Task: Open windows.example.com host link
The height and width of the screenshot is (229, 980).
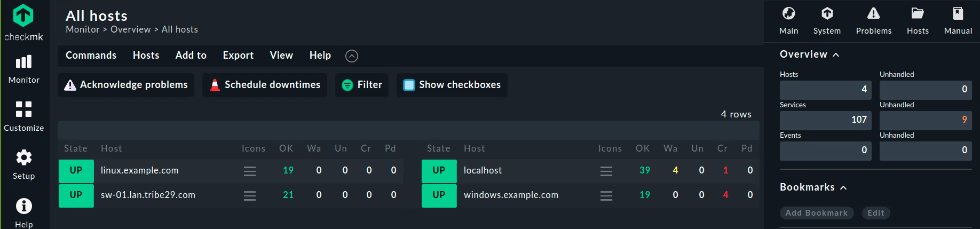Action: (511, 195)
